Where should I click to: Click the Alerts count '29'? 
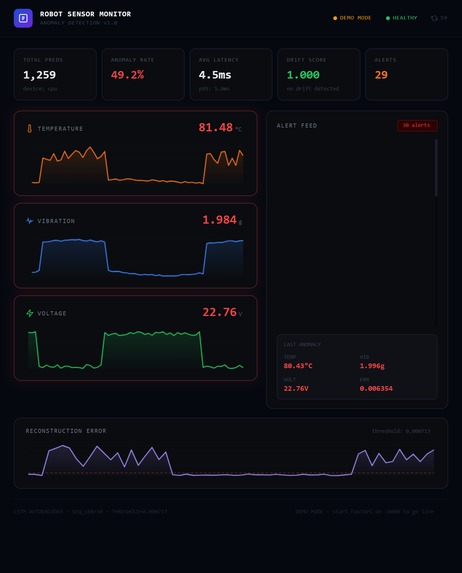click(x=381, y=75)
